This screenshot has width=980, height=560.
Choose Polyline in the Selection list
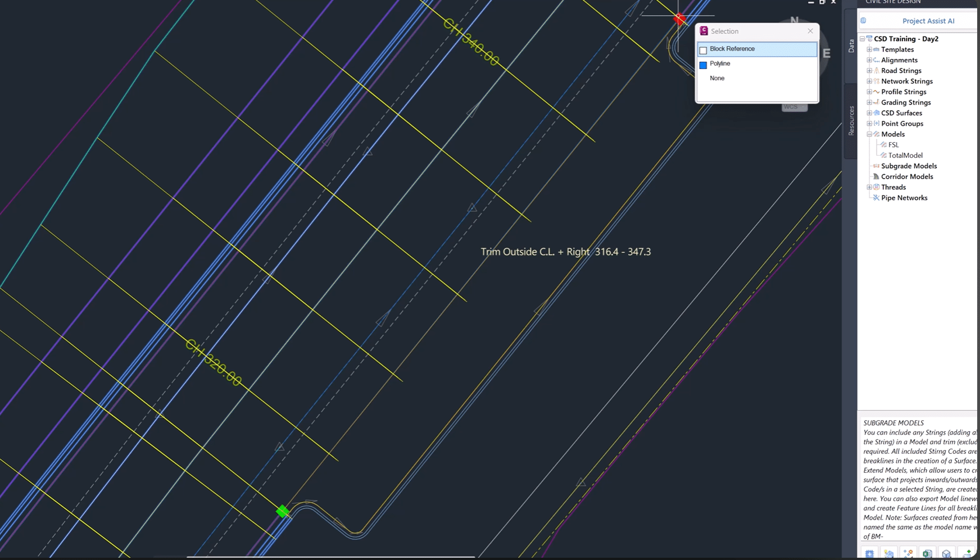click(x=757, y=64)
